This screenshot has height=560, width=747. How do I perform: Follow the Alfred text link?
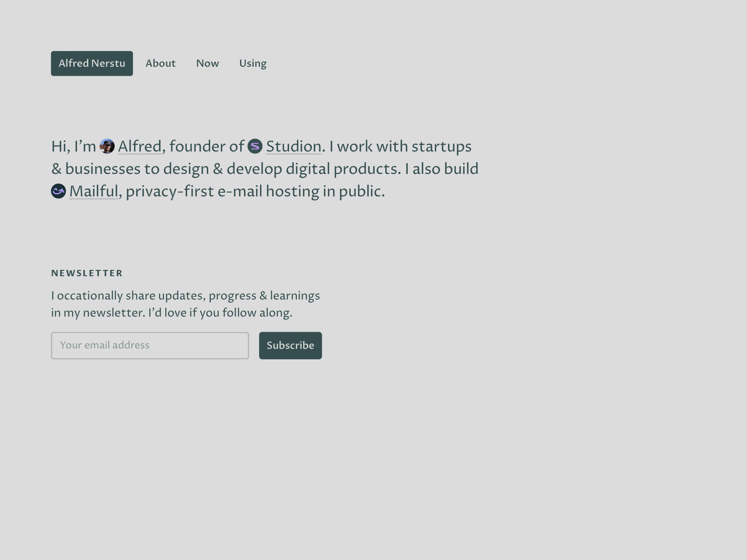140,146
